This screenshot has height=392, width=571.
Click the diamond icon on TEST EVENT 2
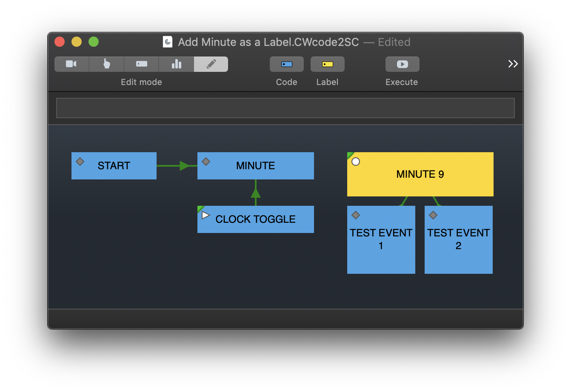(433, 215)
